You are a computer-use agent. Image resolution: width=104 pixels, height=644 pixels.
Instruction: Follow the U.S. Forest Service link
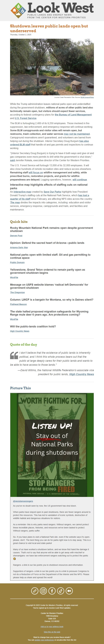26,118
